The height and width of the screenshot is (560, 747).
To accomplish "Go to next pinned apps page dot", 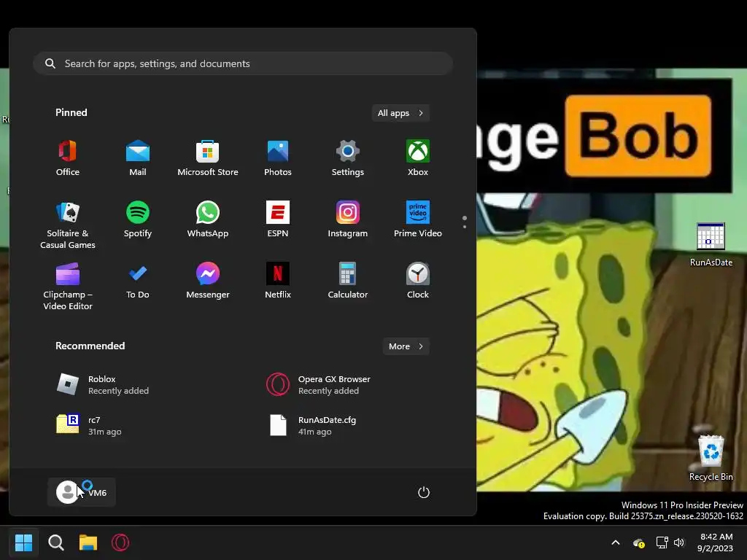I will point(465,227).
